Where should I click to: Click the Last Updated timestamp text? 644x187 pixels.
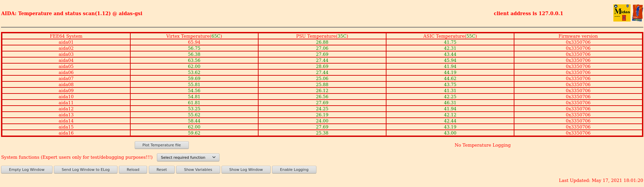pyautogui.click(x=601, y=180)
